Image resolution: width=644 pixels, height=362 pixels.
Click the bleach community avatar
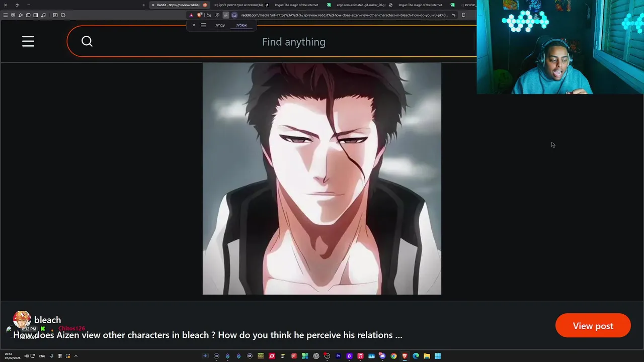click(x=22, y=319)
